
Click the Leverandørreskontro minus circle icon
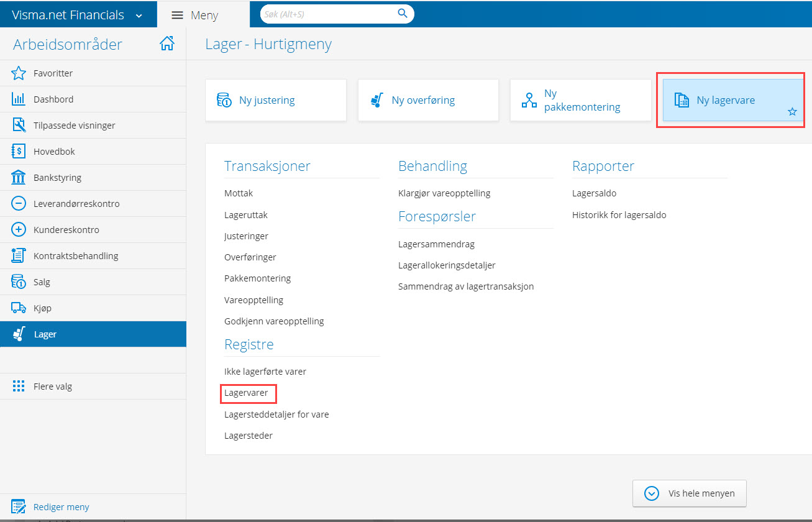19,204
